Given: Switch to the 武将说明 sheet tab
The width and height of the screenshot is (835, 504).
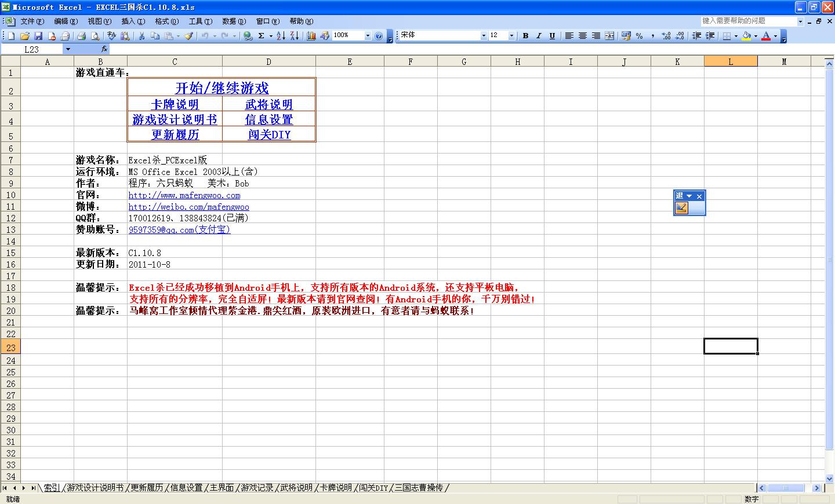Looking at the screenshot, I should (296, 488).
